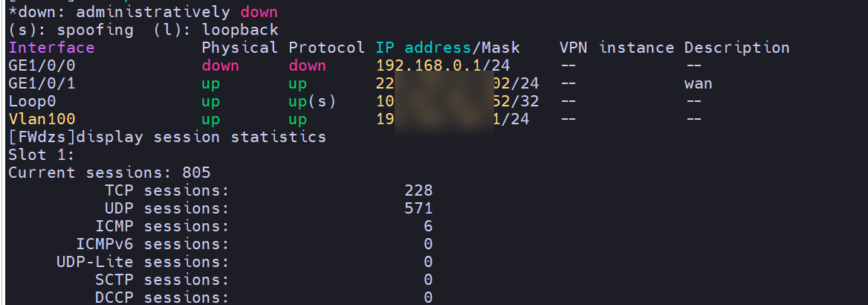
Task: Click the Slot 1: line
Action: (x=42, y=155)
